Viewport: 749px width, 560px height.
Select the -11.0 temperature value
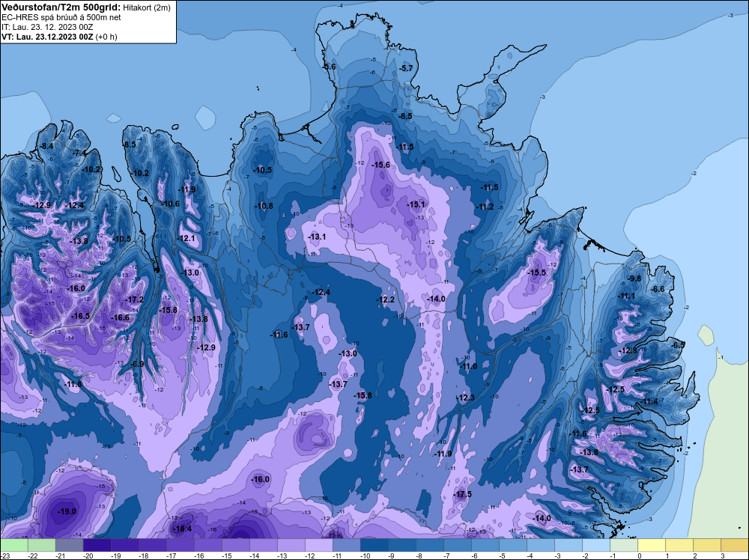[x=468, y=366]
